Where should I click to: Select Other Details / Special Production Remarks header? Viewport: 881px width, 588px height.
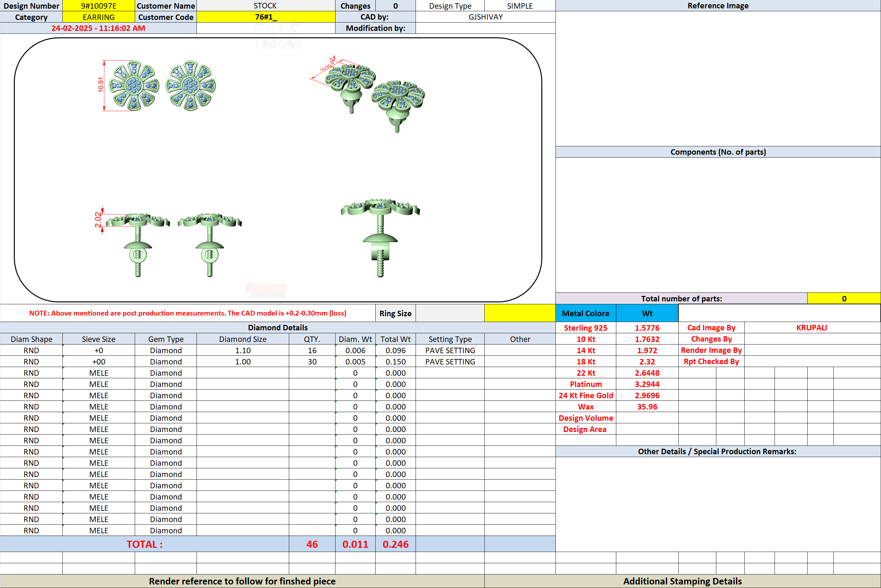(717, 451)
